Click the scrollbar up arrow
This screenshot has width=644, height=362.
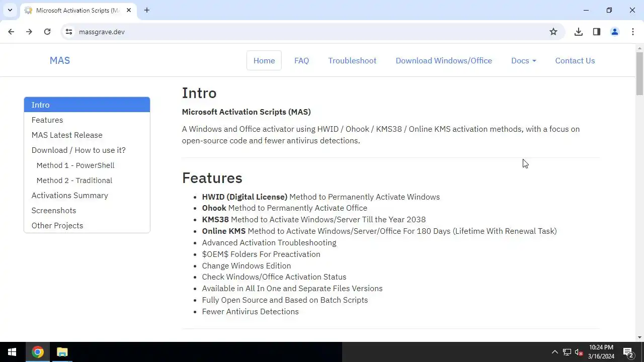pyautogui.click(x=639, y=48)
